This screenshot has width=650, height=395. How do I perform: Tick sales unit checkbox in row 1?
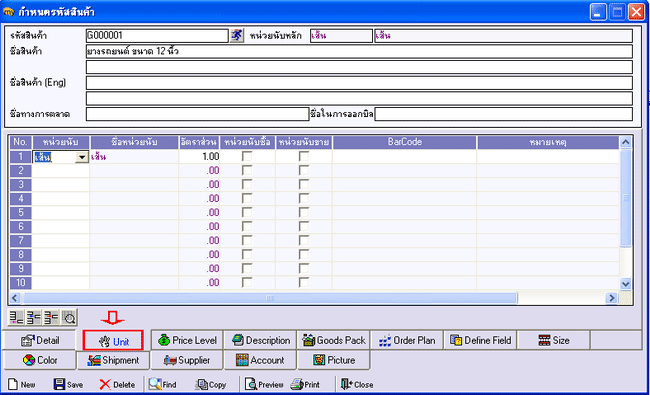point(304,156)
